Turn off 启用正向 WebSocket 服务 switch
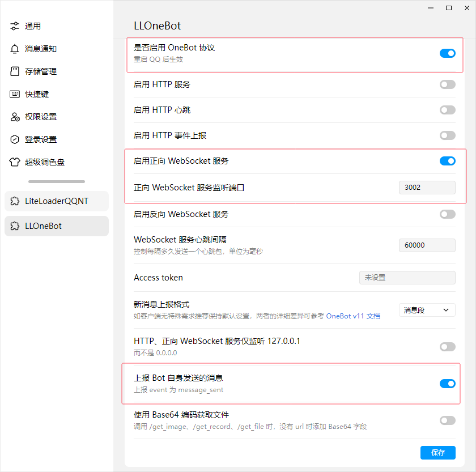The height and width of the screenshot is (472, 476). click(448, 161)
